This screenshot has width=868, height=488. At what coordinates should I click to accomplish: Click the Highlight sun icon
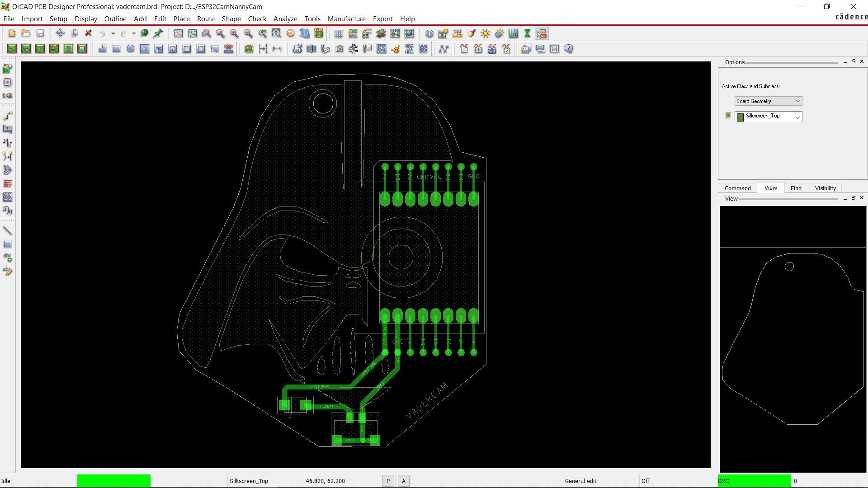tap(486, 33)
